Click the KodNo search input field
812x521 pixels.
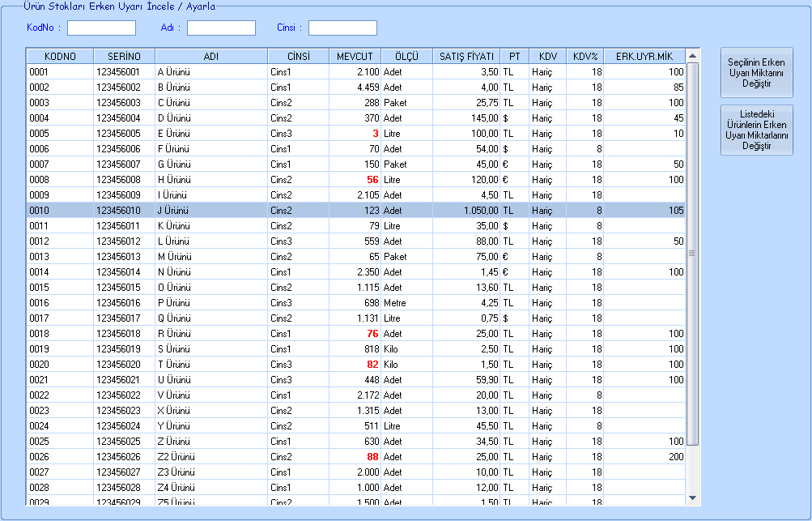point(101,28)
